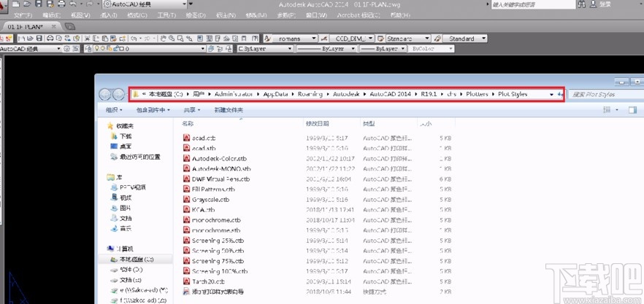
Task: Click the Pan hand tool icon
Action: point(163,39)
